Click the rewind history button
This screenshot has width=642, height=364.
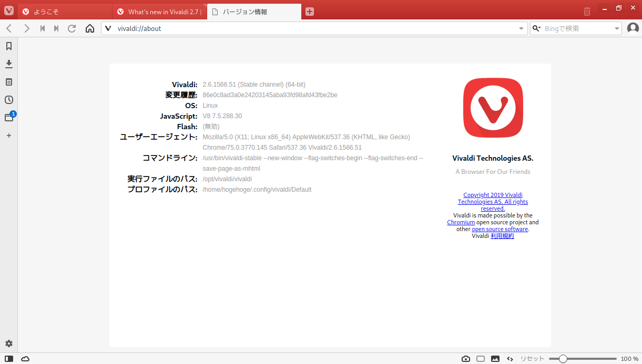coord(43,28)
